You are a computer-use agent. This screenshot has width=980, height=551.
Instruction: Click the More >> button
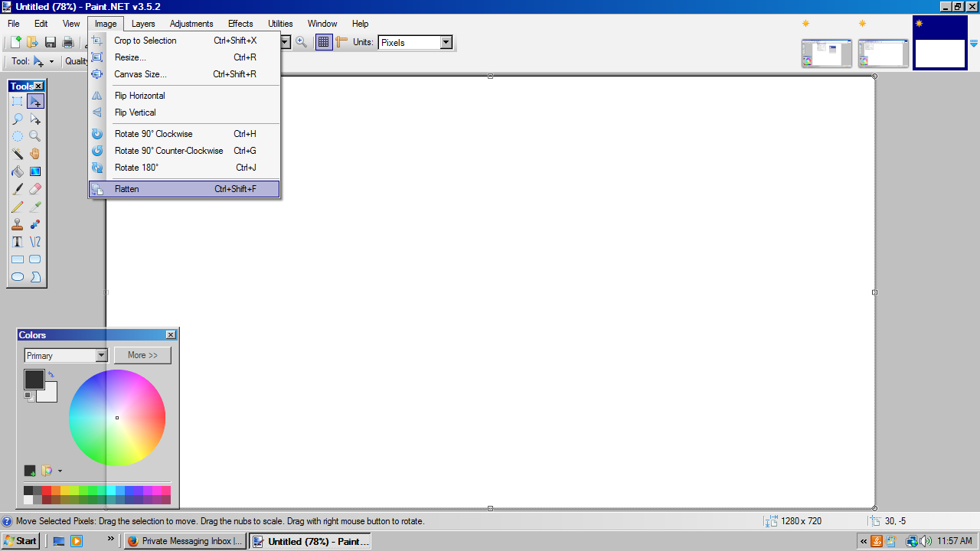tap(142, 355)
